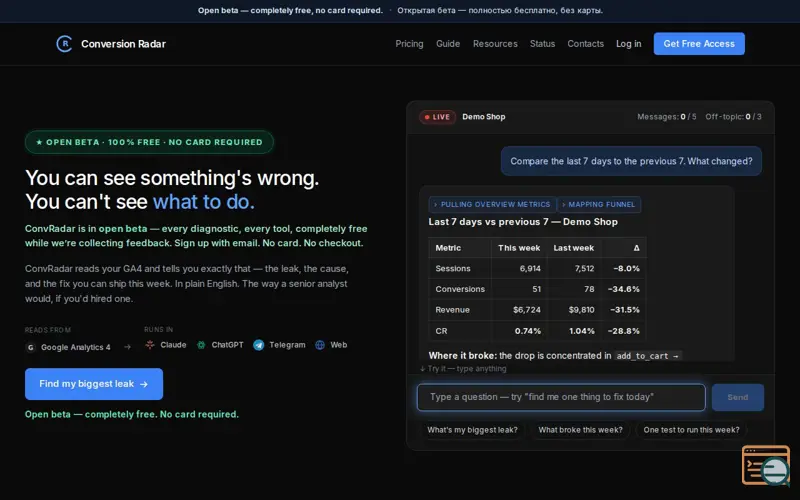The height and width of the screenshot is (500, 800).
Task: Click the Get Free Access button
Action: [x=699, y=44]
